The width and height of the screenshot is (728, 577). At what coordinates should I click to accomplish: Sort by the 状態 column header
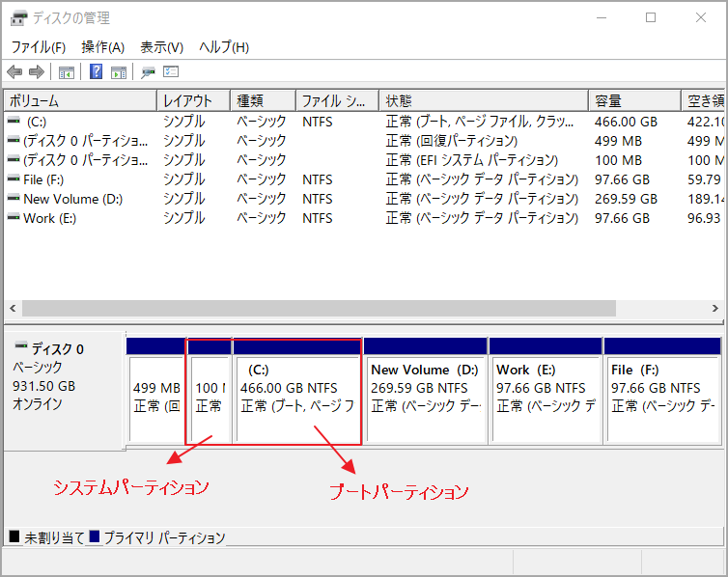click(x=484, y=100)
